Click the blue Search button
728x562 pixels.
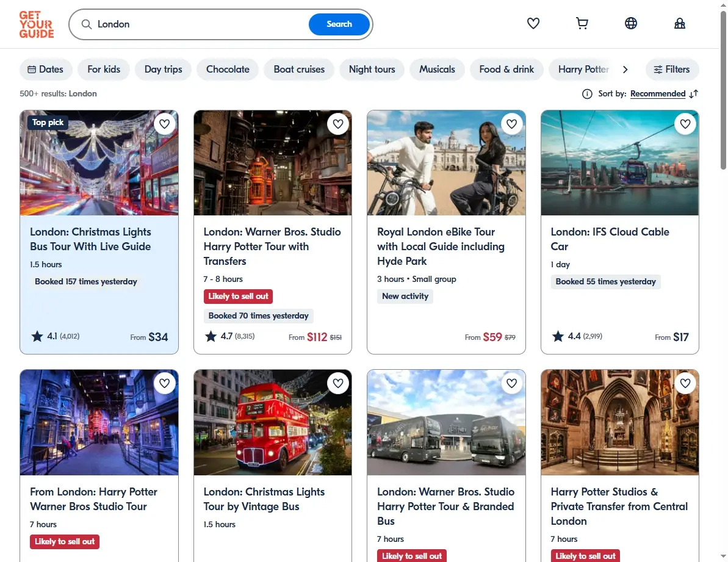[x=339, y=24]
